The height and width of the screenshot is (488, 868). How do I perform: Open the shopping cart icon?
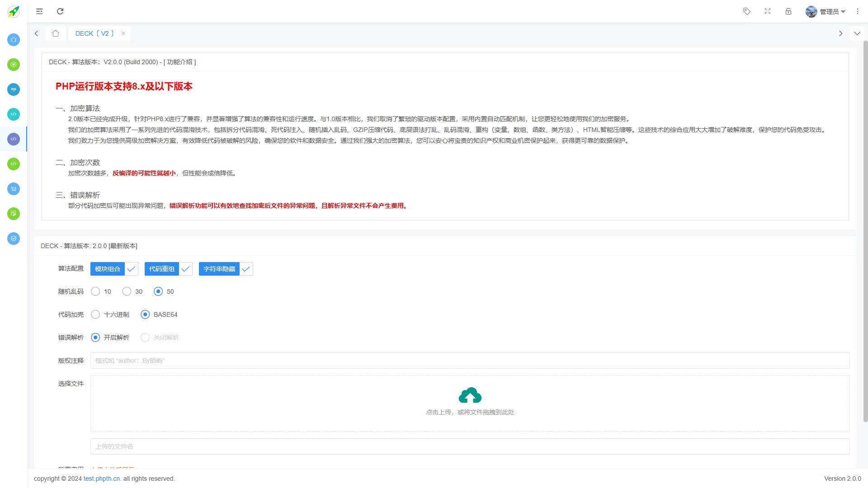13,189
